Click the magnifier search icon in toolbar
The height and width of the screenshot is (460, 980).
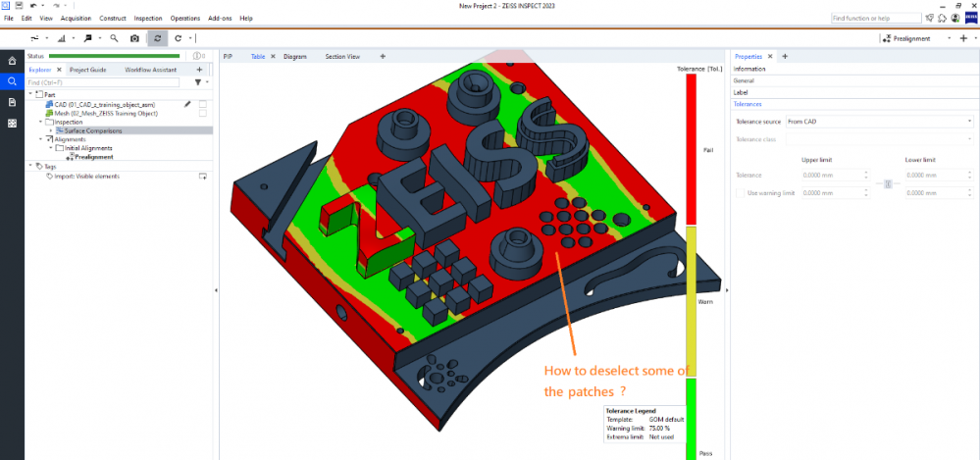coord(113,38)
